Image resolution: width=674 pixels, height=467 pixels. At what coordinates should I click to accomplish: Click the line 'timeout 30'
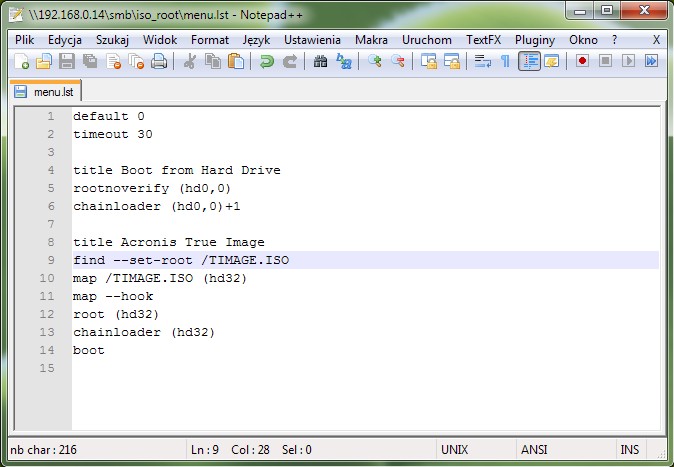pos(113,134)
